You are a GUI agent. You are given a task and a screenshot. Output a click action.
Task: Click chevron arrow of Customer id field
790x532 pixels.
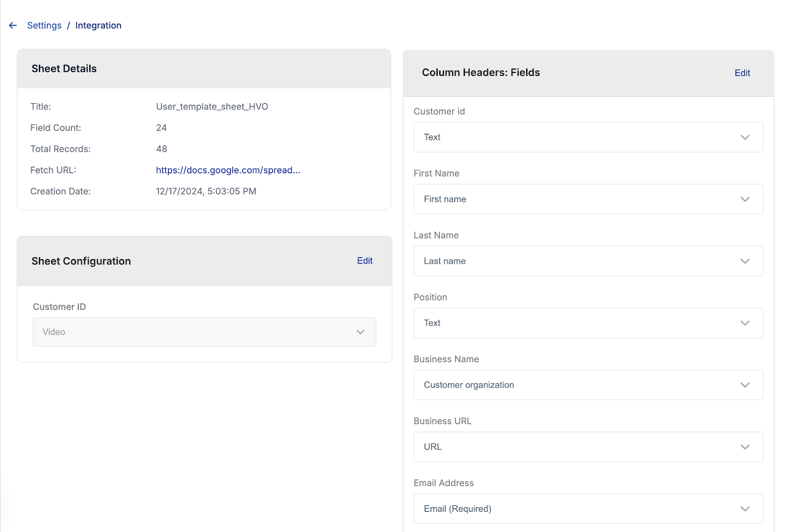(x=745, y=137)
